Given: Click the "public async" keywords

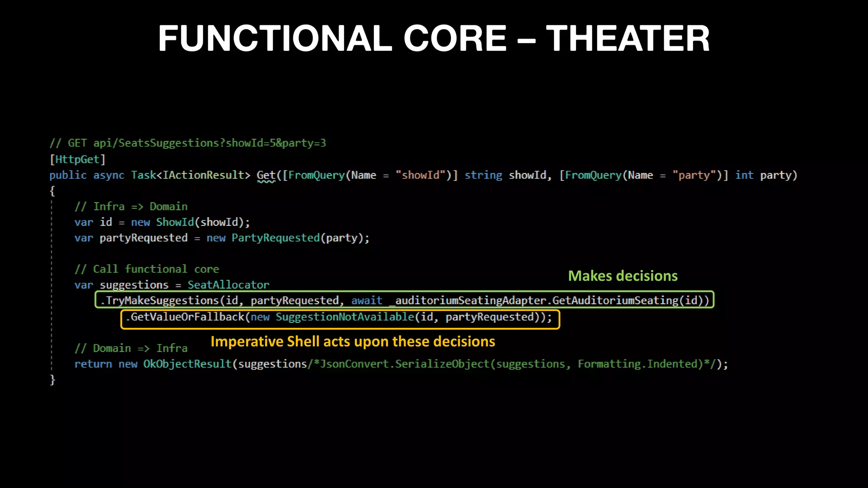Looking at the screenshot, I should (x=87, y=175).
